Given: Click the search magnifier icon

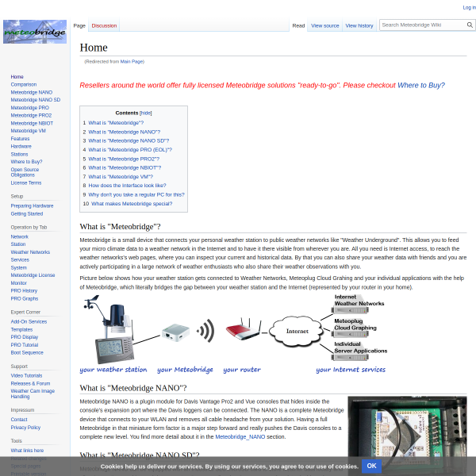Looking at the screenshot, I should (x=470, y=25).
